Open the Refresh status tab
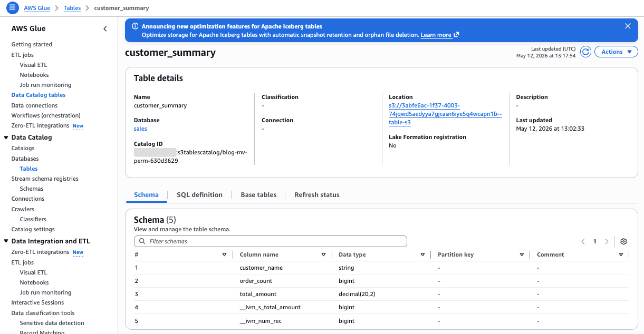This screenshot has height=334, width=644. click(317, 195)
